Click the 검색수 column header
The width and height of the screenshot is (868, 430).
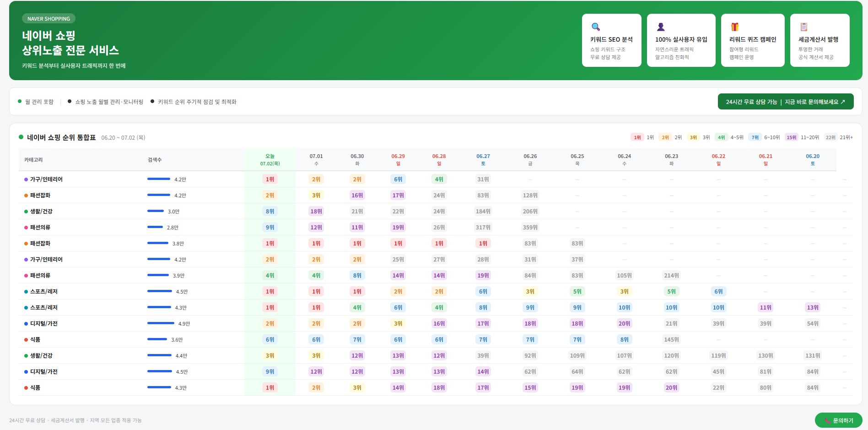155,160
